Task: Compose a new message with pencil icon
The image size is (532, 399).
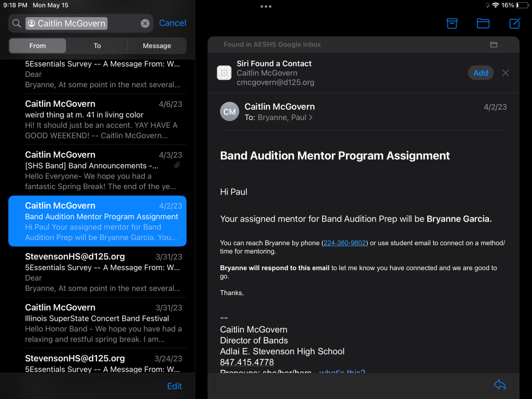Action: point(515,23)
